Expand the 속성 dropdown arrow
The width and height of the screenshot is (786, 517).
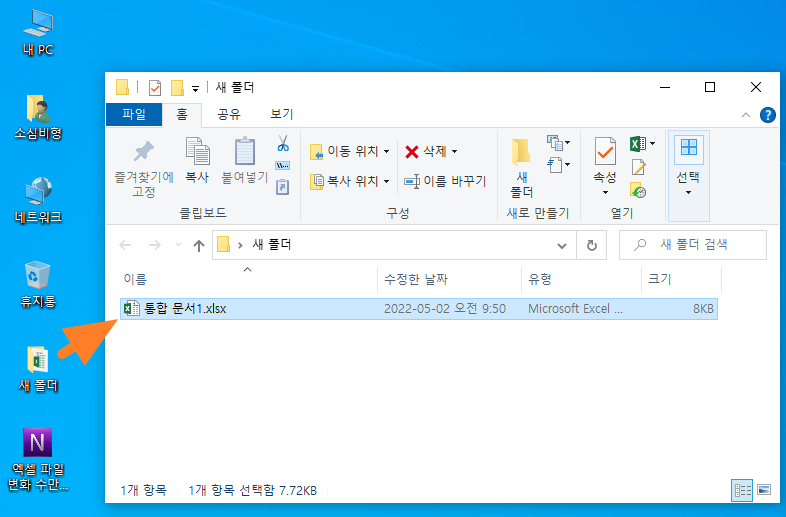click(x=605, y=193)
